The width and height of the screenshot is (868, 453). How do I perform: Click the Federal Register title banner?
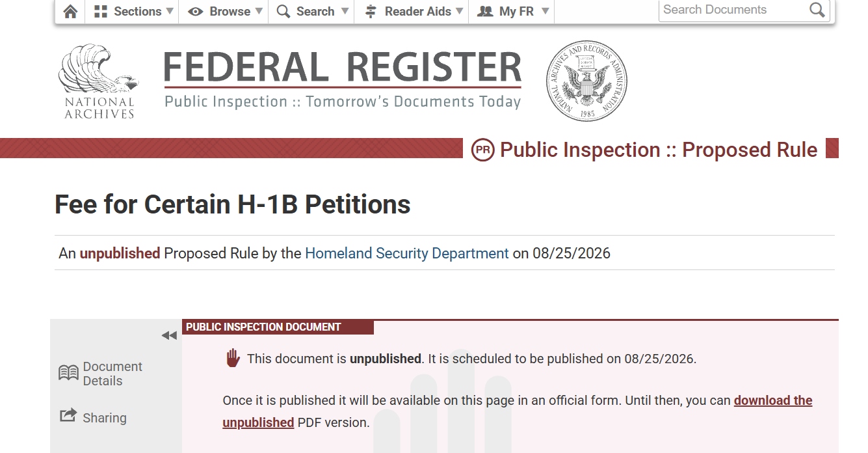pyautogui.click(x=343, y=80)
